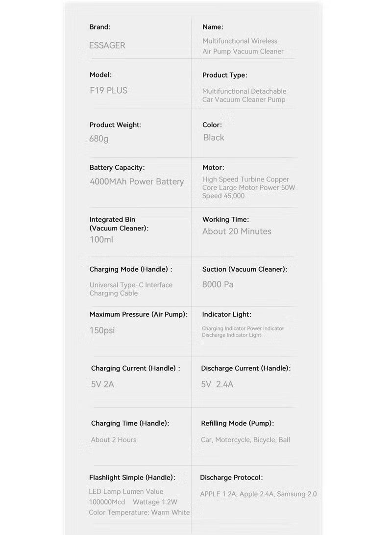Click the 680g product weight value
This screenshot has height=535, width=392.
click(99, 138)
